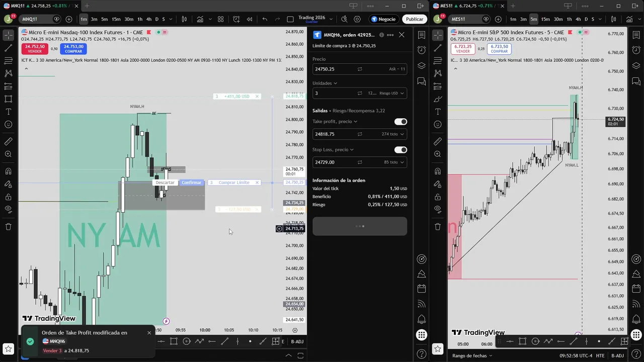
Task: Open the calendar icon in left window's right sidebar
Action: coord(422,289)
